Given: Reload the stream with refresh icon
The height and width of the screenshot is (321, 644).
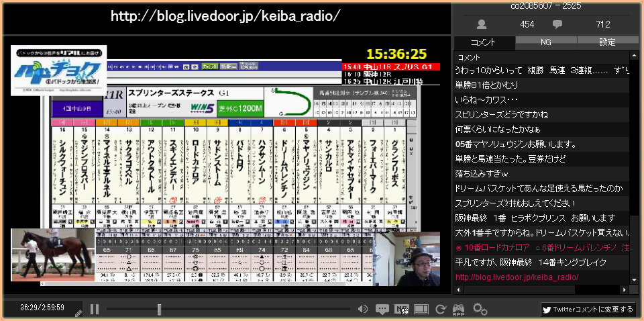Looking at the screenshot, I should click(x=441, y=309).
